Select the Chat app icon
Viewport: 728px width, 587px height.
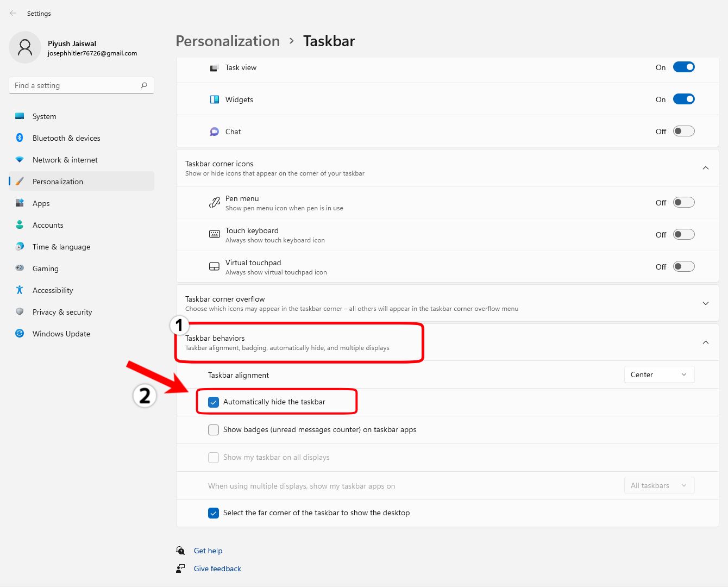(x=214, y=131)
